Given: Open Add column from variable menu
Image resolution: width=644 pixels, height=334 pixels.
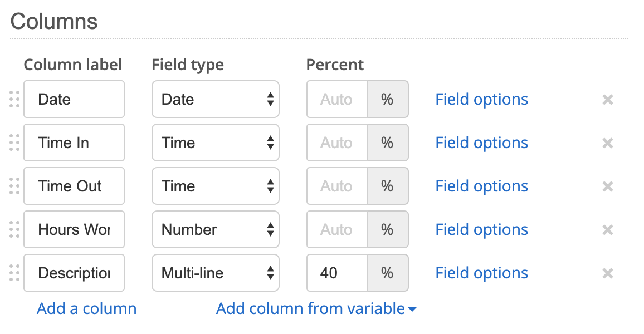Looking at the screenshot, I should pyautogui.click(x=316, y=308).
